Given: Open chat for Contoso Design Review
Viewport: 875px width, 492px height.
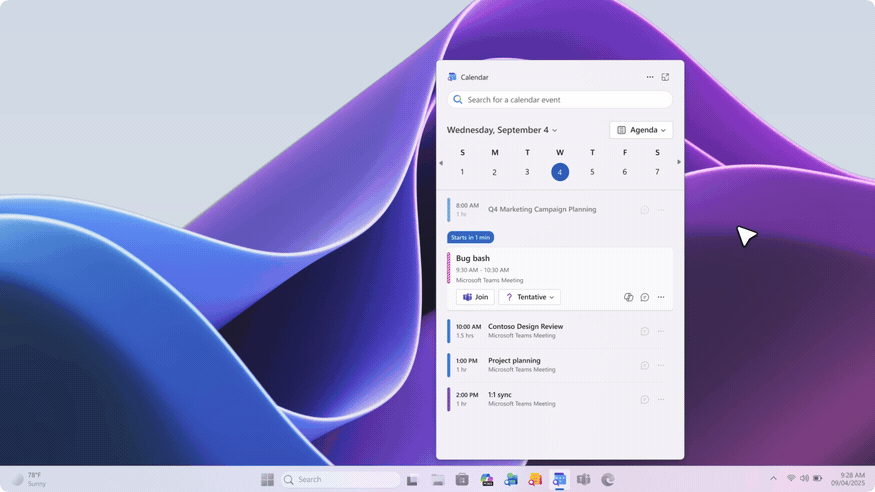Looking at the screenshot, I should click(x=645, y=331).
